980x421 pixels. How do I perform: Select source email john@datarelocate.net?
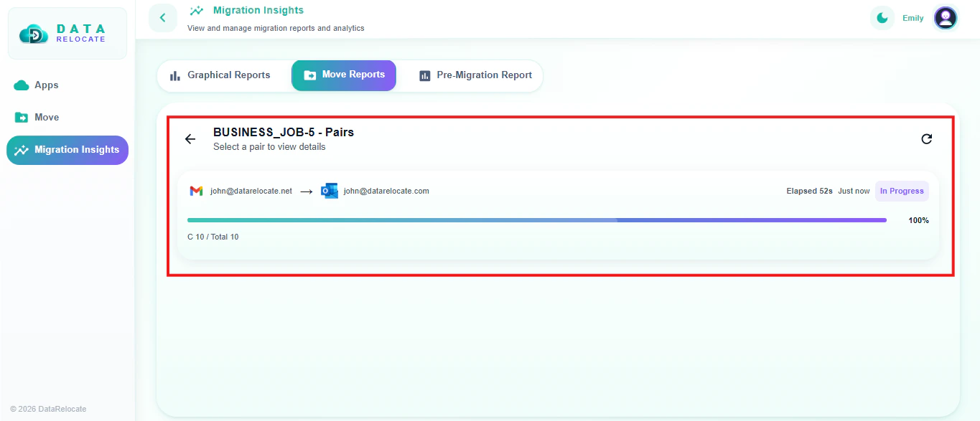251,191
